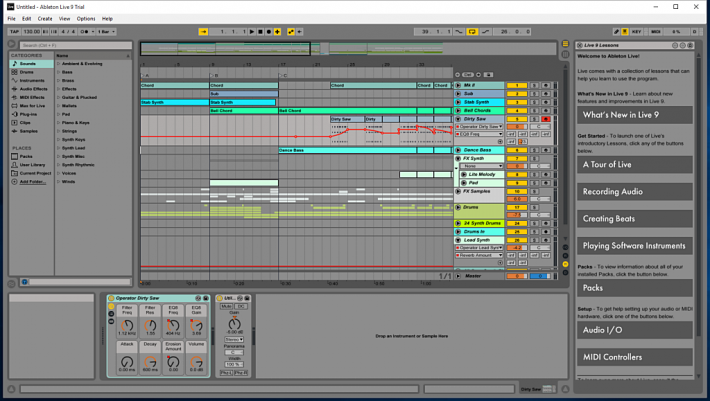Open the File menu
The height and width of the screenshot is (401, 710).
11,19
